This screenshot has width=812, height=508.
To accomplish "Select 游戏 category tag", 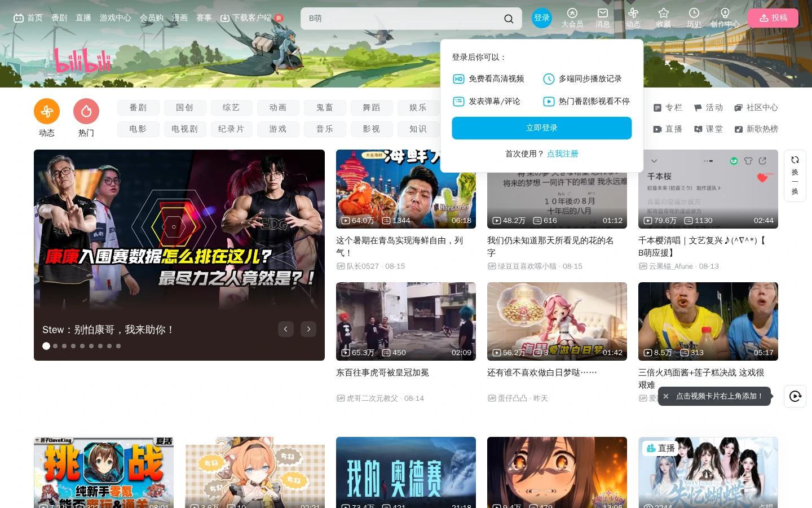I will coord(279,129).
